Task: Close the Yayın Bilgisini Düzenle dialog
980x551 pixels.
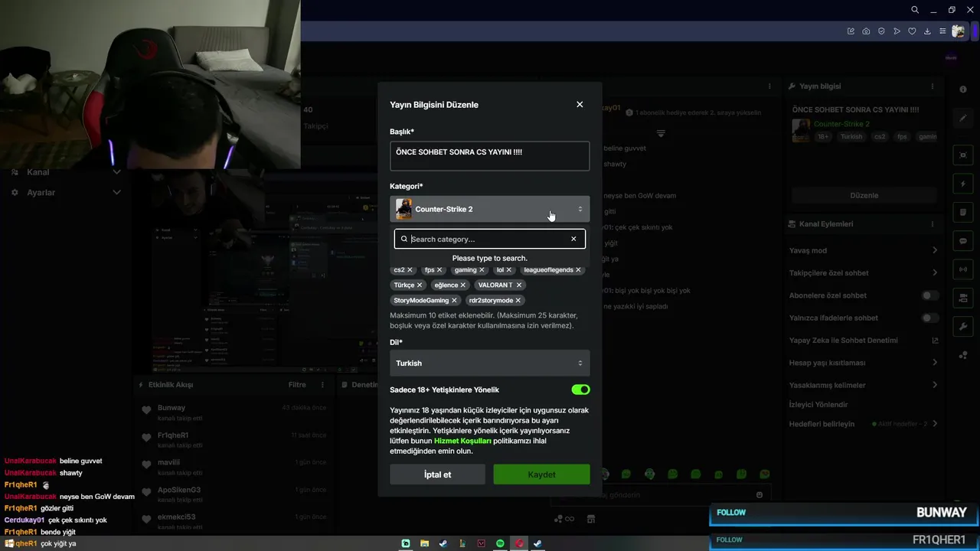Action: click(580, 105)
